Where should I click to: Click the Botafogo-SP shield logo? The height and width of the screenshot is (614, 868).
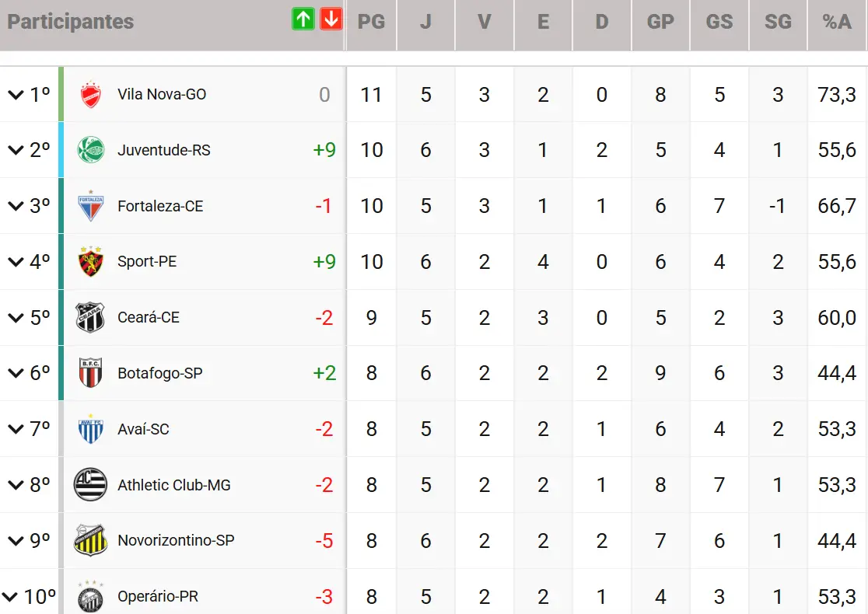[x=91, y=373]
